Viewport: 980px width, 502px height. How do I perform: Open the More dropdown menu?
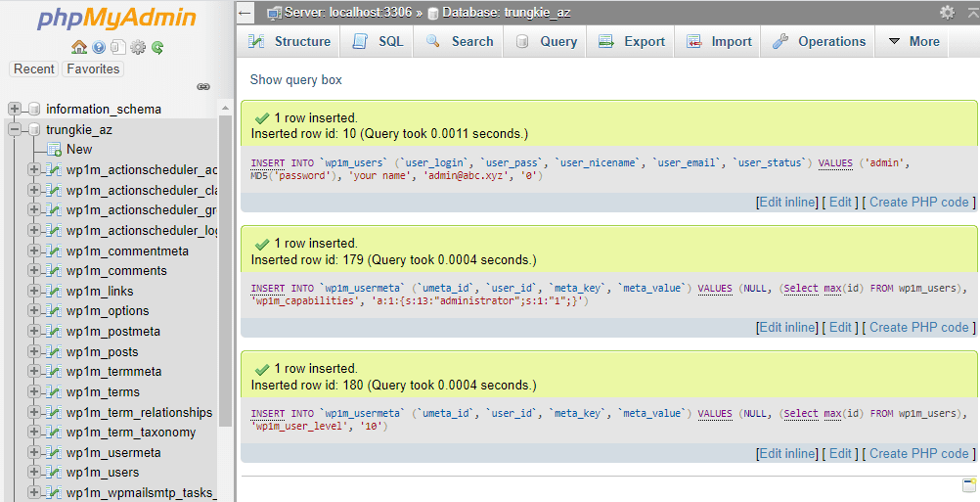tap(913, 41)
